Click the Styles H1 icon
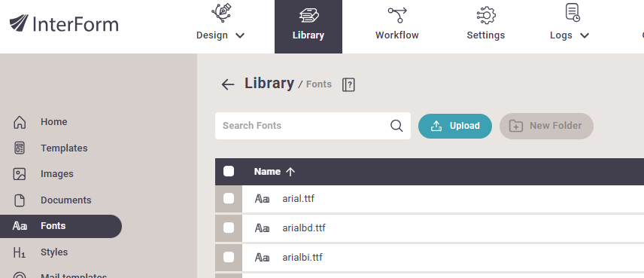The height and width of the screenshot is (278, 644). pos(20,252)
